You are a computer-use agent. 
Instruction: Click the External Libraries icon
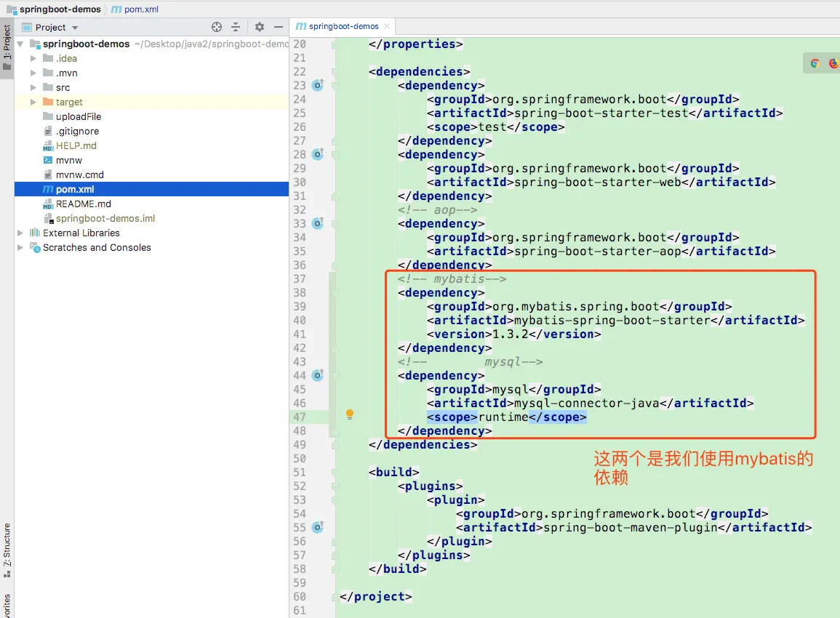click(35, 233)
